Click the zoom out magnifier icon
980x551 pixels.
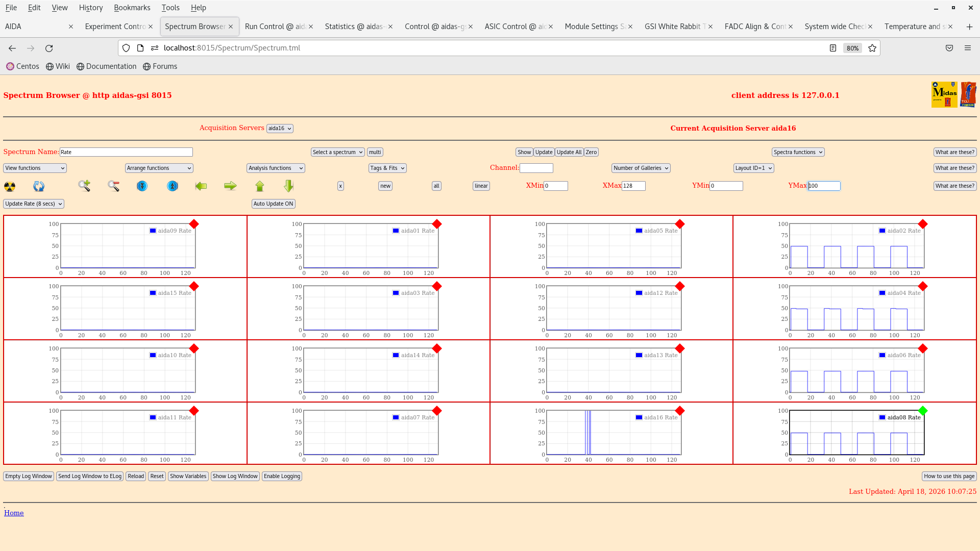[113, 186]
